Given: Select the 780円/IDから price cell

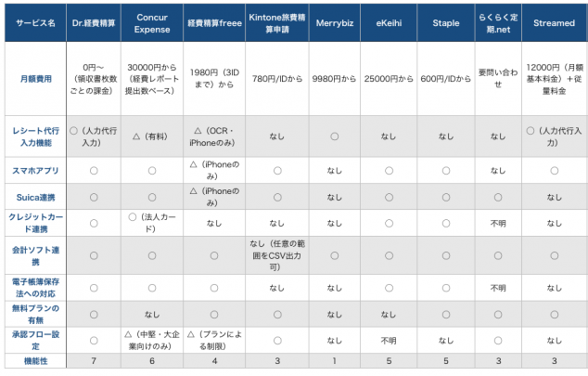Looking at the screenshot, I should coord(277,79).
